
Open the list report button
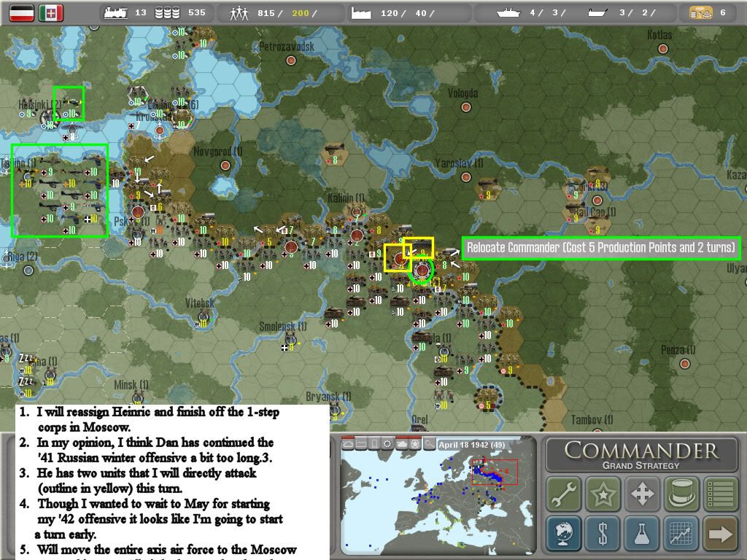pos(721,494)
